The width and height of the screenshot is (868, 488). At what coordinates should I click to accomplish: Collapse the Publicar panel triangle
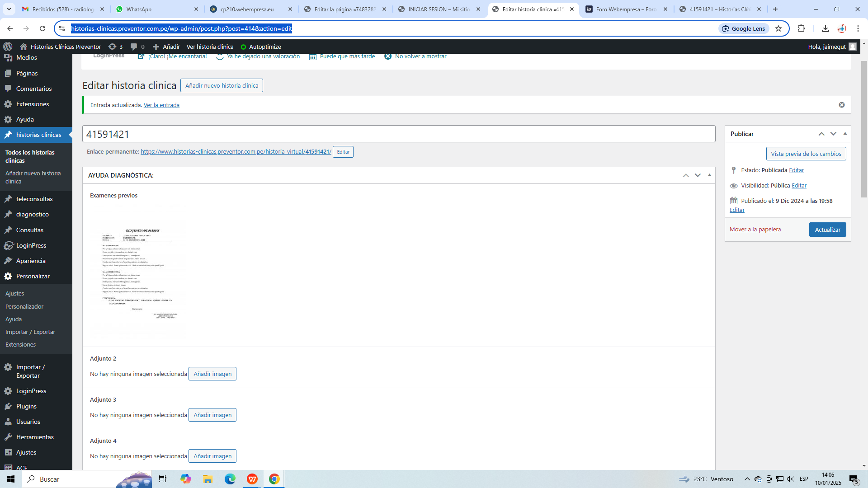click(845, 134)
